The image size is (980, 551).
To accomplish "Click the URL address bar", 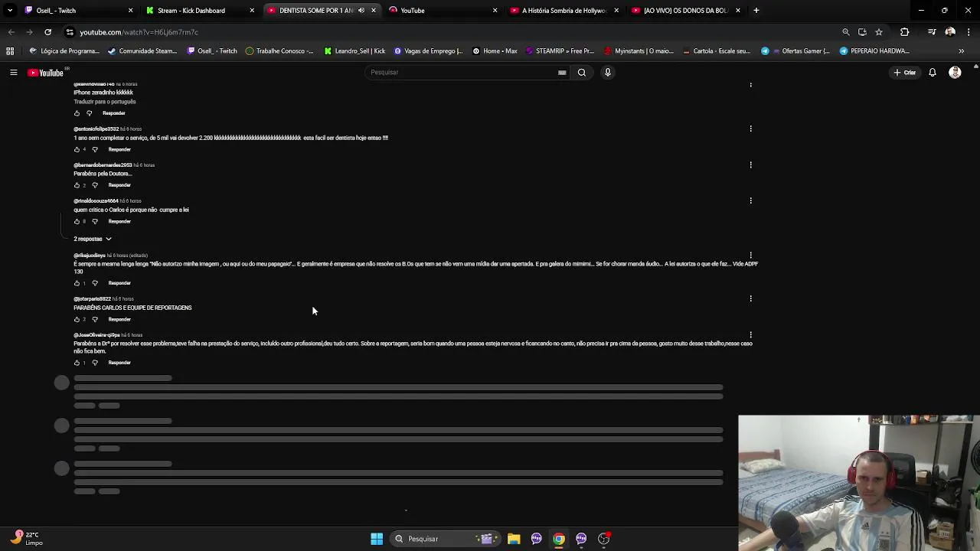I will click(x=452, y=32).
